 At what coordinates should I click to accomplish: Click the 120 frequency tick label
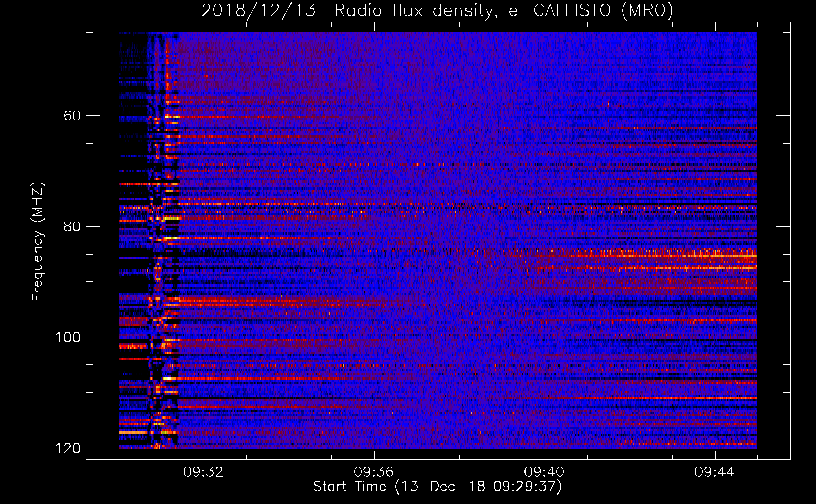coord(68,448)
